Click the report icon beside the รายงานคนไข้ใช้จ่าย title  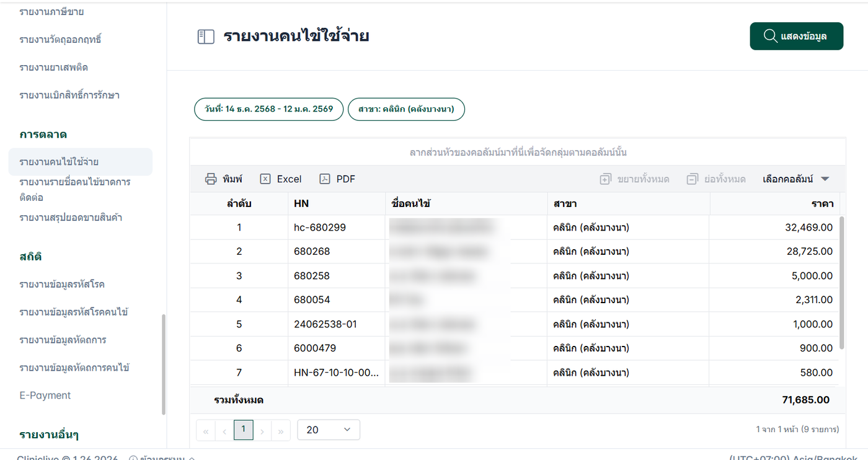click(x=205, y=37)
